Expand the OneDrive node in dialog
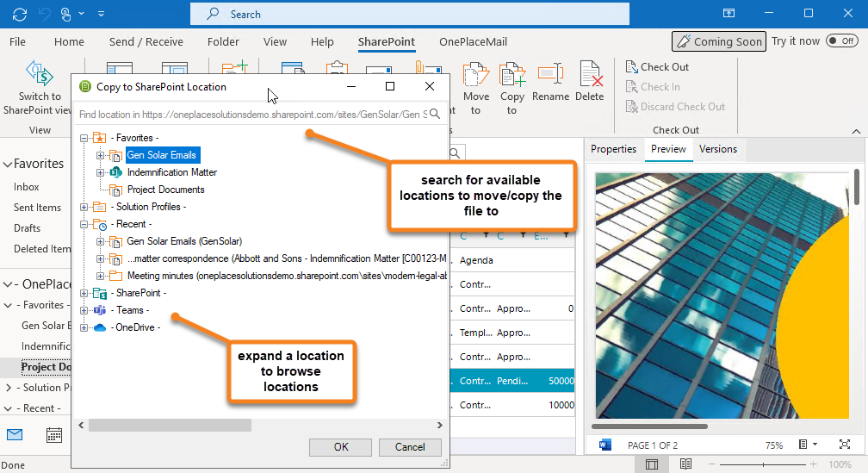The width and height of the screenshot is (868, 473). (84, 328)
